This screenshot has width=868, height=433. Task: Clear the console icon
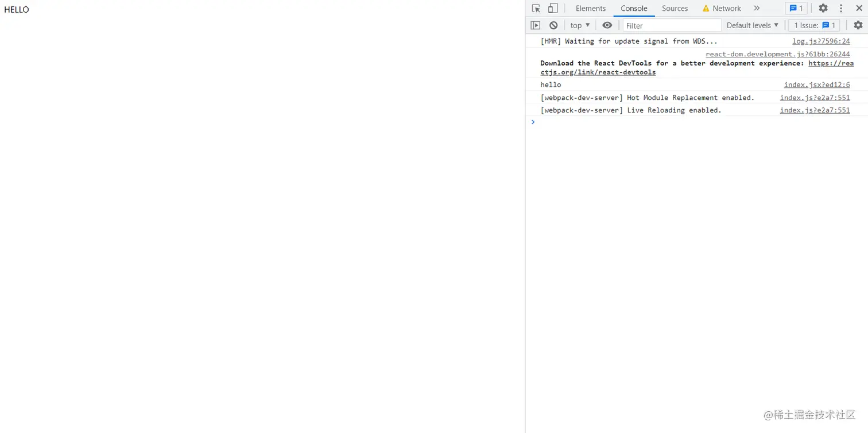[553, 25]
